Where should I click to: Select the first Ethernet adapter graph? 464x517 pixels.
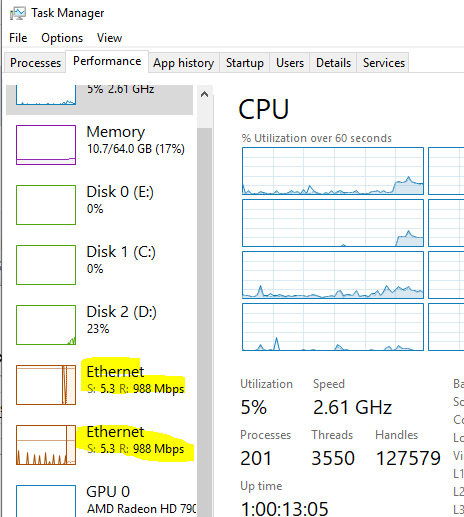pyautogui.click(x=46, y=385)
